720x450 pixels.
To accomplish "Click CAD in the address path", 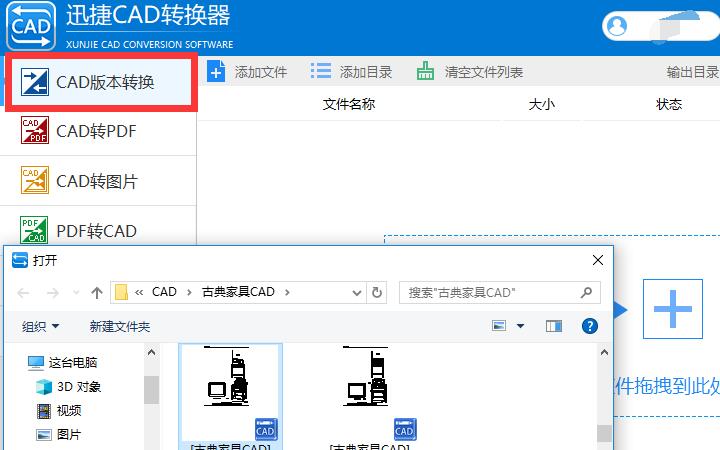I will [164, 292].
